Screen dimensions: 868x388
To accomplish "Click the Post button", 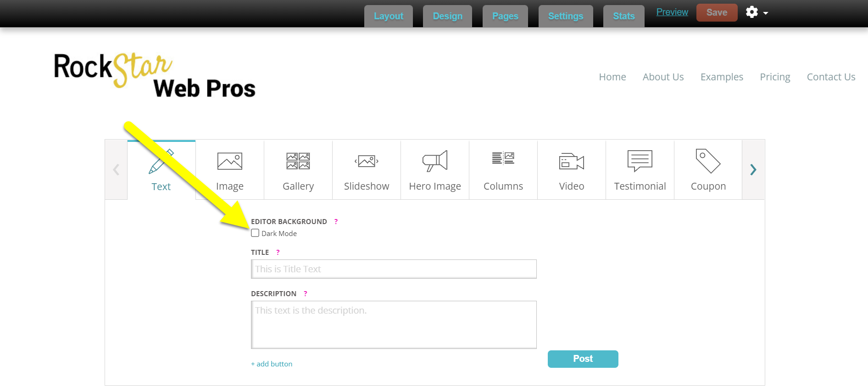I will tap(583, 359).
